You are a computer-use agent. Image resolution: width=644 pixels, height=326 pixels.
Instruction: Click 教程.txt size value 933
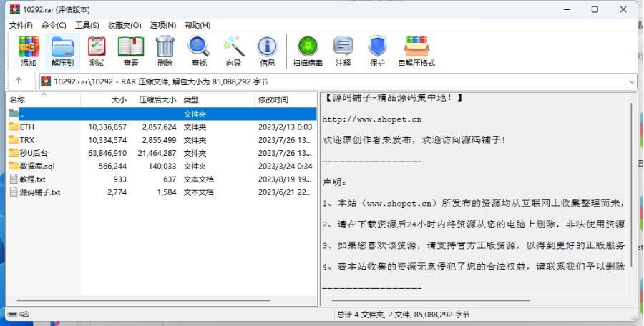coord(120,179)
